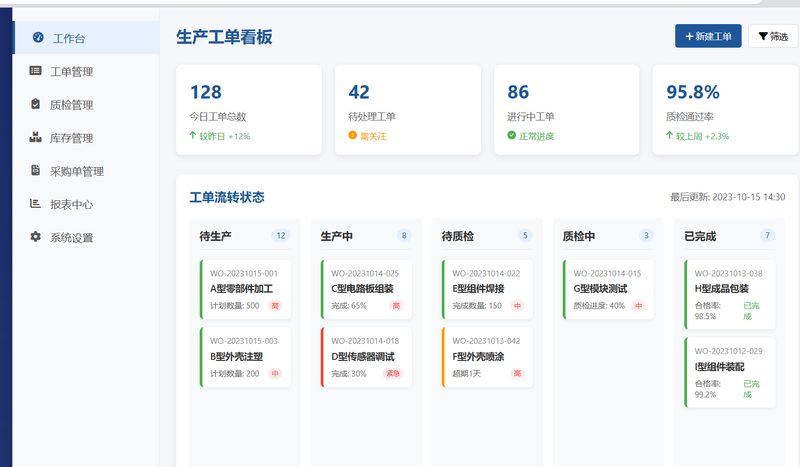This screenshot has height=467, width=800.
Task: Click the 报表中心 chart icon
Action: (36, 204)
